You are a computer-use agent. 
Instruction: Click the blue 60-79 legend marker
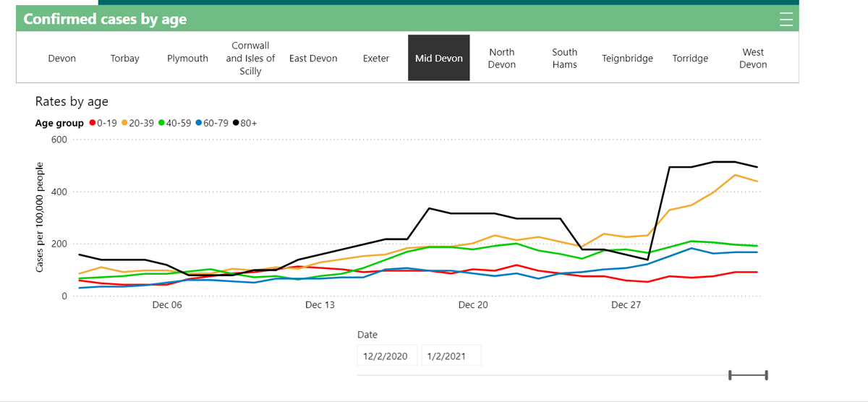click(x=199, y=123)
